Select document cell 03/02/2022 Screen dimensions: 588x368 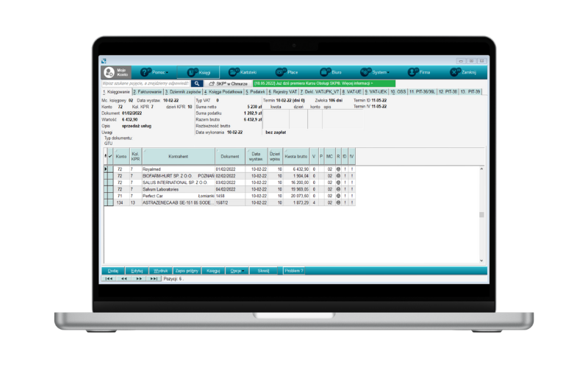click(230, 183)
